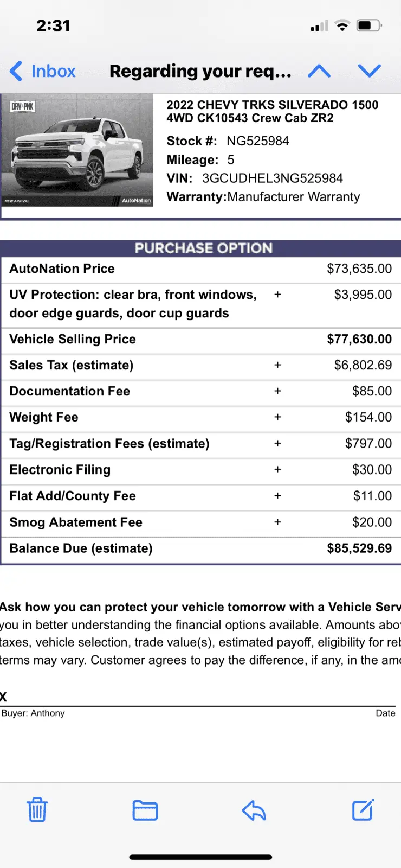Tap the Balance Due (estimate) row
Viewport: 401px width, 868px height.
click(200, 548)
